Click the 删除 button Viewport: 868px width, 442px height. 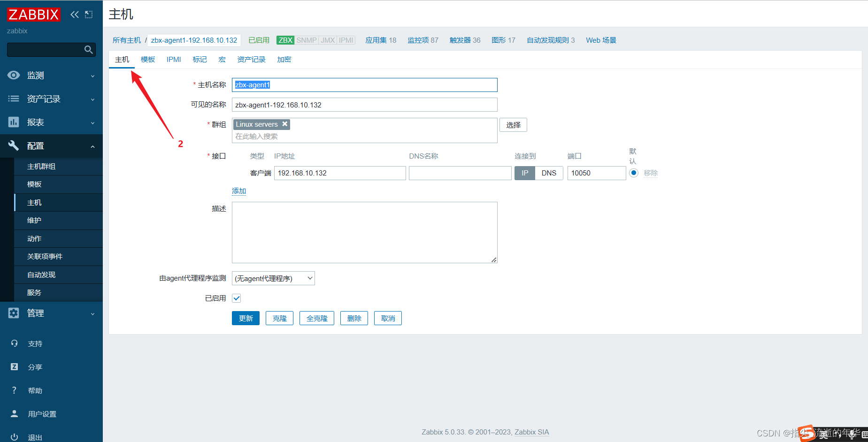pyautogui.click(x=354, y=318)
